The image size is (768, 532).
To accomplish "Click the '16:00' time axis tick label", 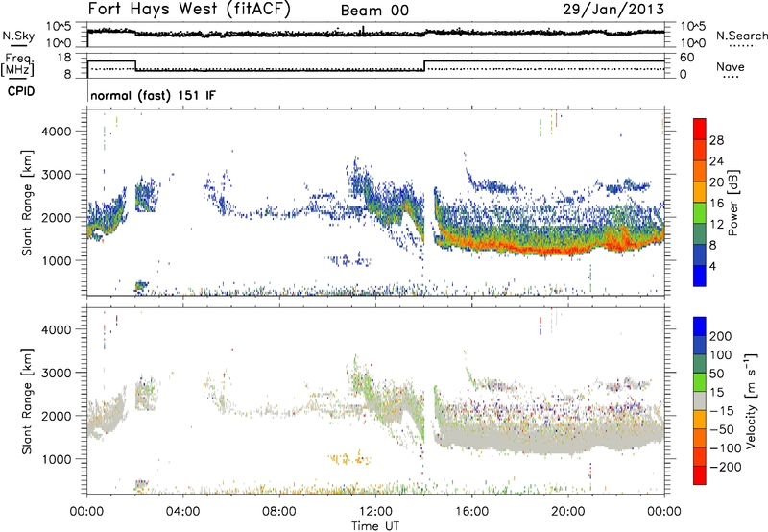I will (471, 512).
